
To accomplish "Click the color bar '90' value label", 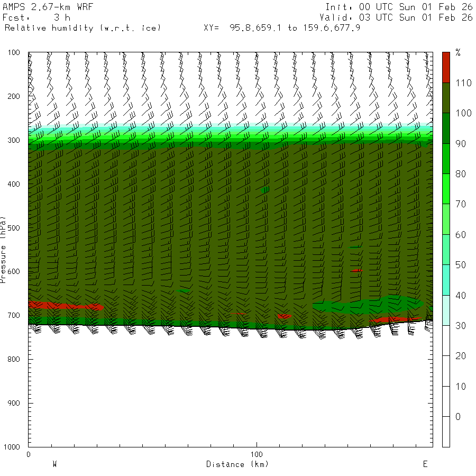I will click(x=461, y=143).
